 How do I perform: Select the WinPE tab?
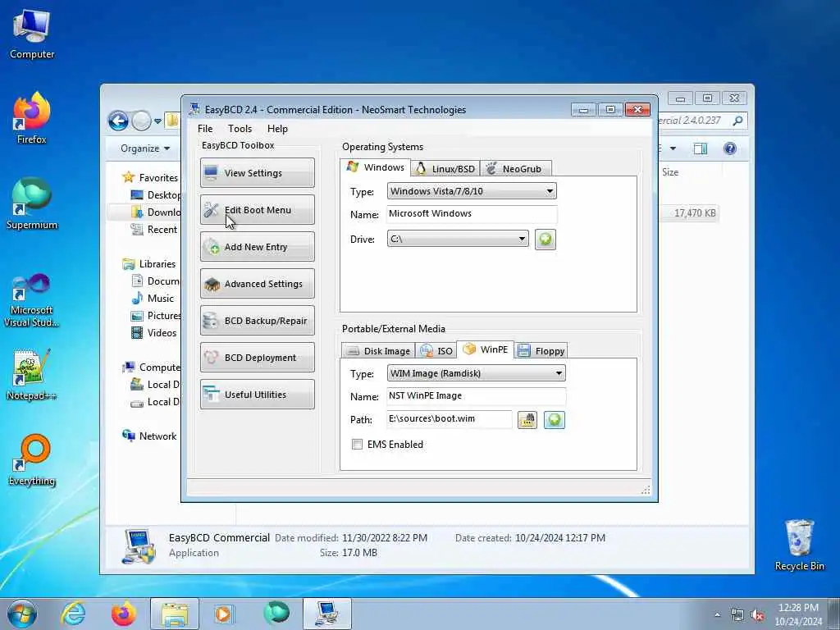pyautogui.click(x=486, y=349)
